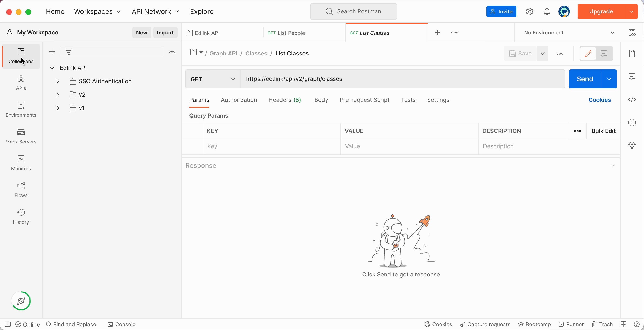Open the No Environment dropdown
Screen dimensions: 644x330
click(x=569, y=33)
